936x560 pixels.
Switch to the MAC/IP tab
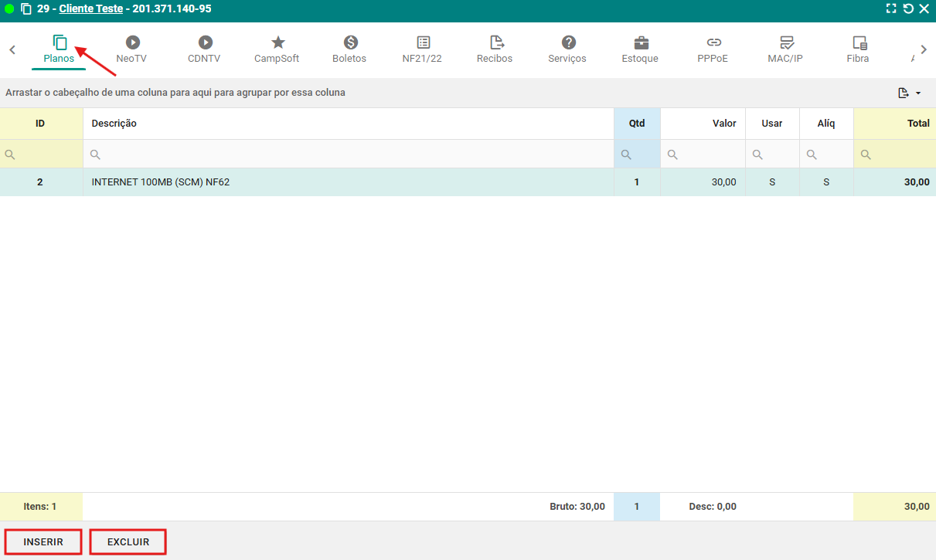pos(785,49)
